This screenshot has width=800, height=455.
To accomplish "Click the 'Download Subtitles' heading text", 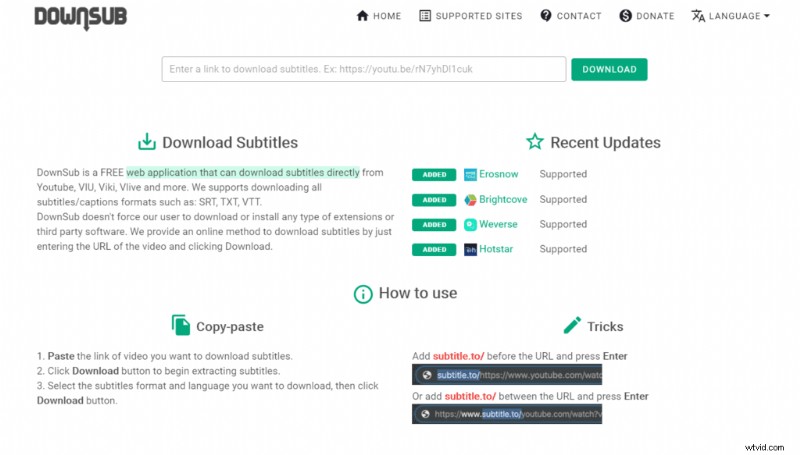I will pyautogui.click(x=230, y=142).
